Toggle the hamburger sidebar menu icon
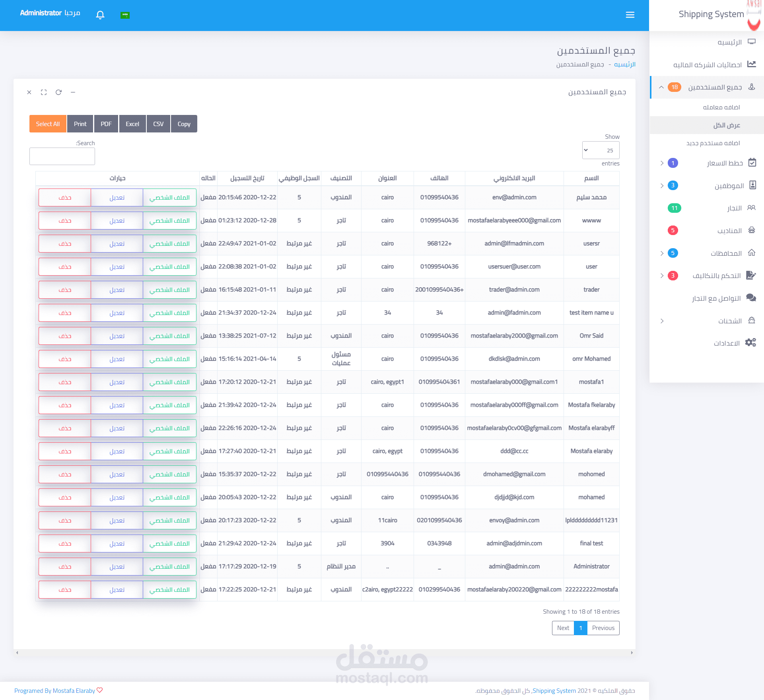Screen dimensions: 764x700 click(630, 15)
